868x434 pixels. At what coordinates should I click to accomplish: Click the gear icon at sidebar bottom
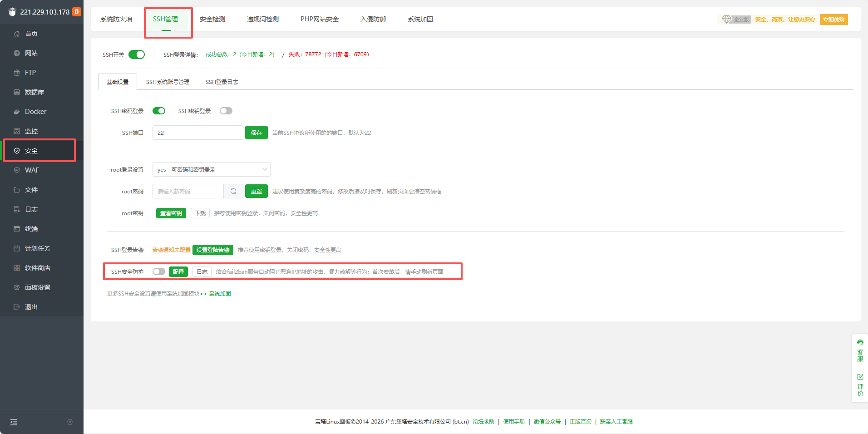click(x=70, y=422)
